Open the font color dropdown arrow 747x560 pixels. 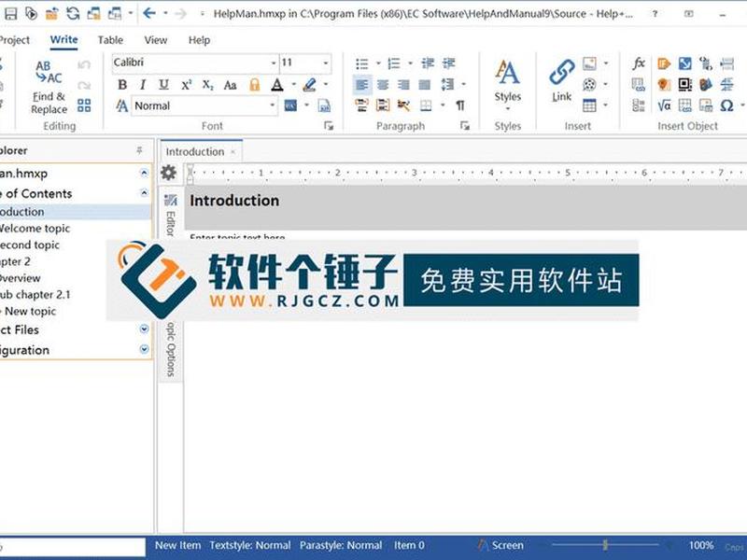(x=293, y=84)
